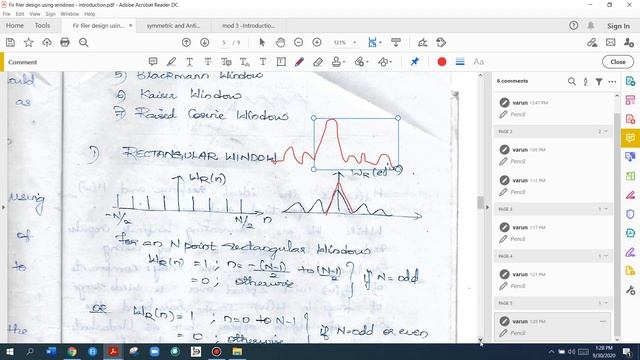Open the find text magnifier

84,42
